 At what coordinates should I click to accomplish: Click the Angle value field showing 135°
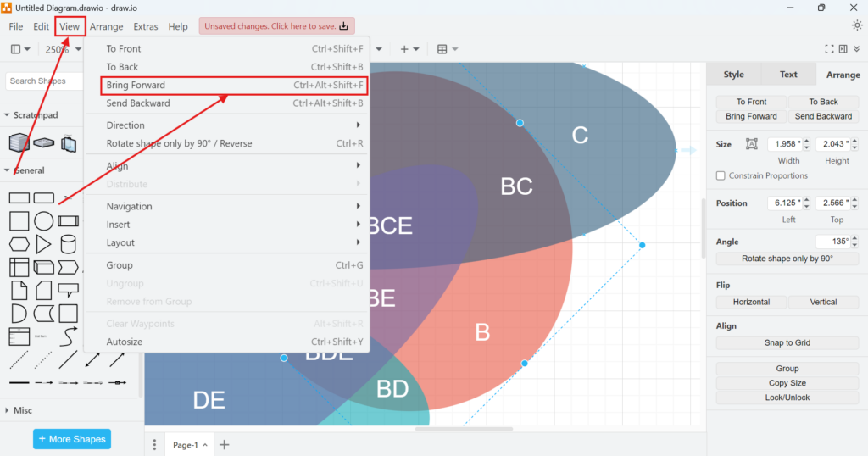click(x=833, y=242)
